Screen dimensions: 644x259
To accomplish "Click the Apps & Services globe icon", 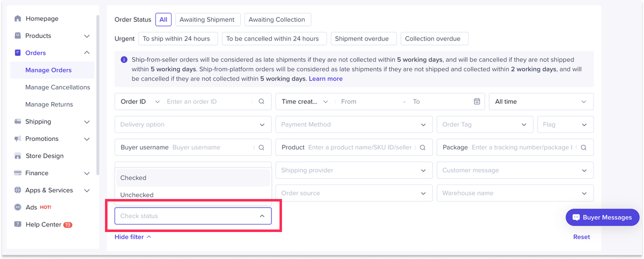I will tap(18, 190).
